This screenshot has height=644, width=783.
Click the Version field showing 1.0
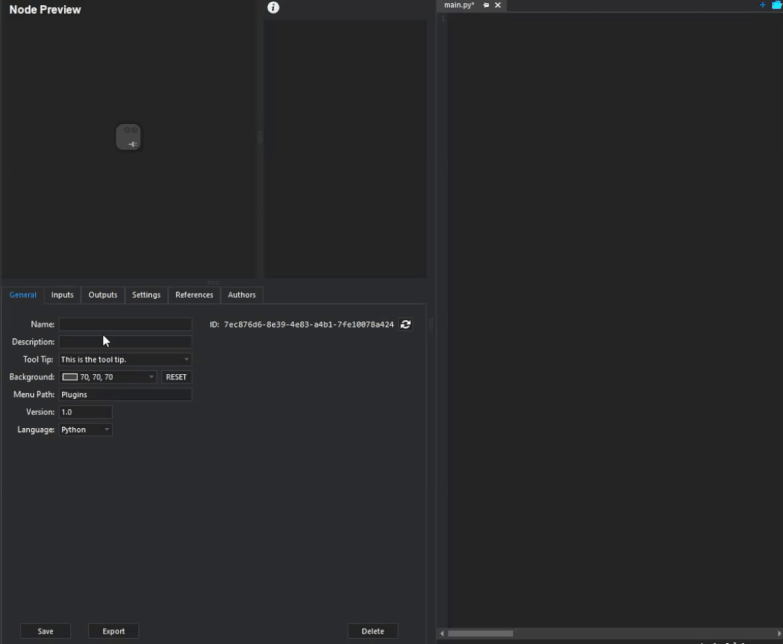85,412
